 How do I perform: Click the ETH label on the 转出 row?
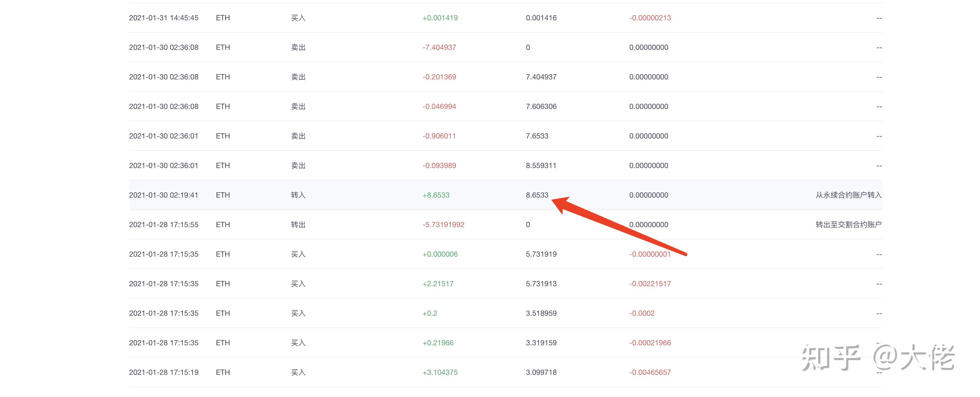(x=223, y=224)
